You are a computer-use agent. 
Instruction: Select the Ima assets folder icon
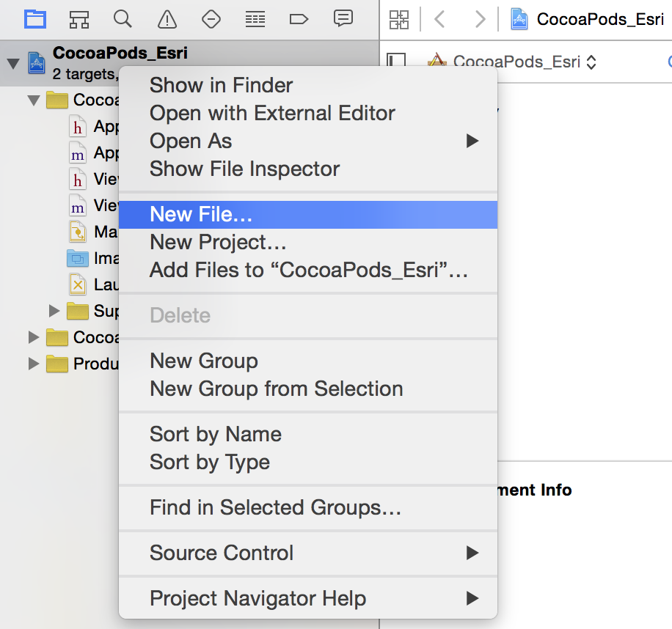tap(78, 258)
